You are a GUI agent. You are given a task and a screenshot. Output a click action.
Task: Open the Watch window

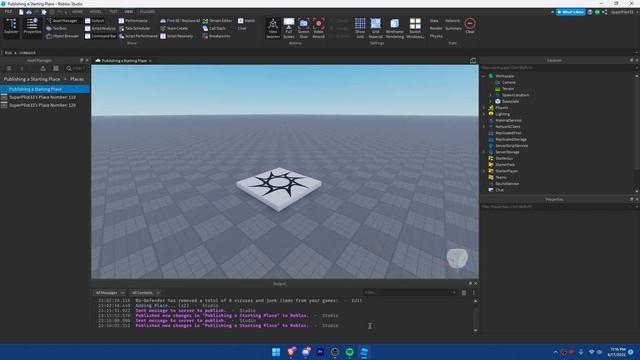[x=247, y=20]
